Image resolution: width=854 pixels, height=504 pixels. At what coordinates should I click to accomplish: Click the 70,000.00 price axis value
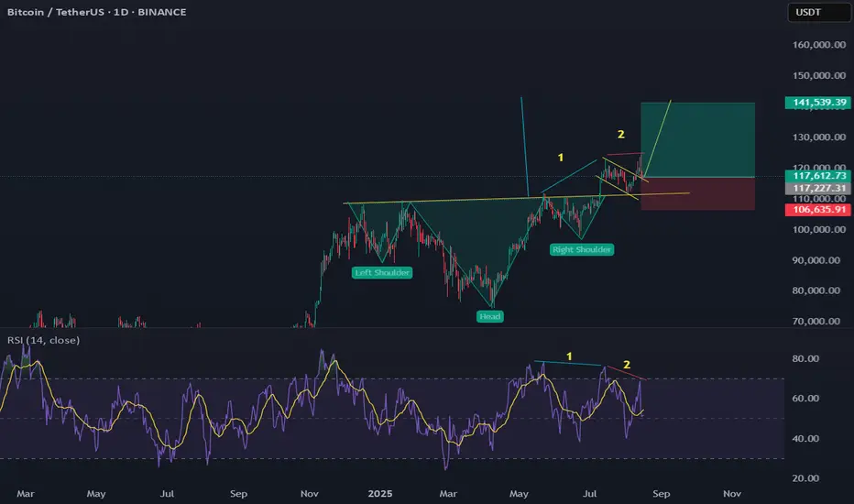(816, 321)
